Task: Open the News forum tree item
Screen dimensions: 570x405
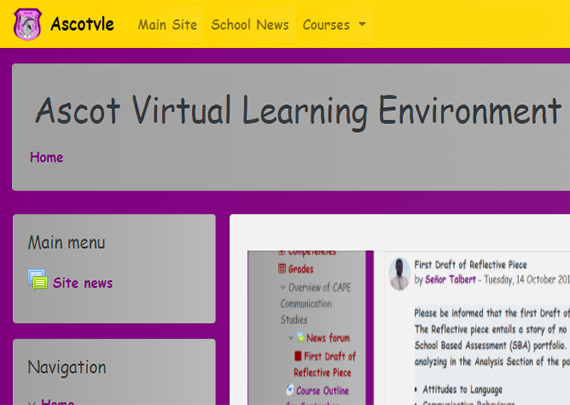Action: pyautogui.click(x=328, y=338)
